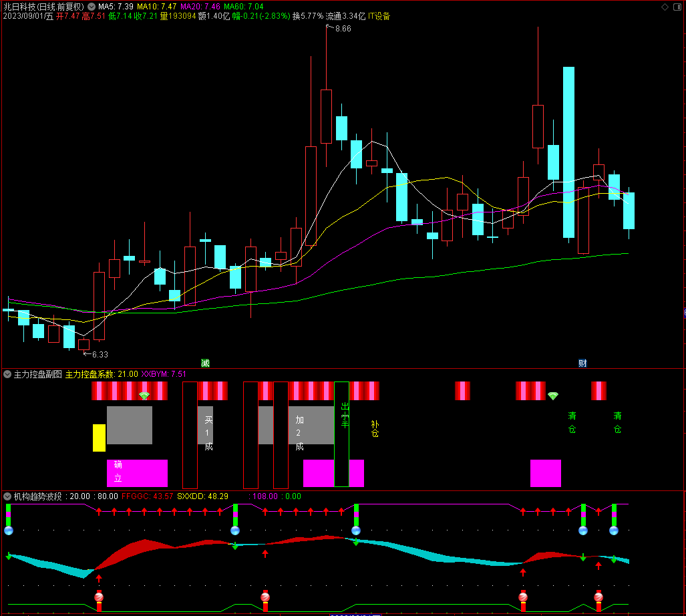Click the yellow 补仓 signal label

click(x=375, y=429)
